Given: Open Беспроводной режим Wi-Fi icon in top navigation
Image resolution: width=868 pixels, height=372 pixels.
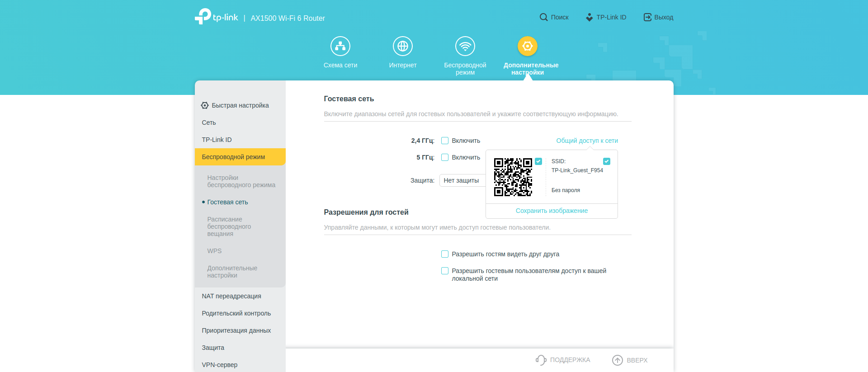Looking at the screenshot, I should [465, 46].
